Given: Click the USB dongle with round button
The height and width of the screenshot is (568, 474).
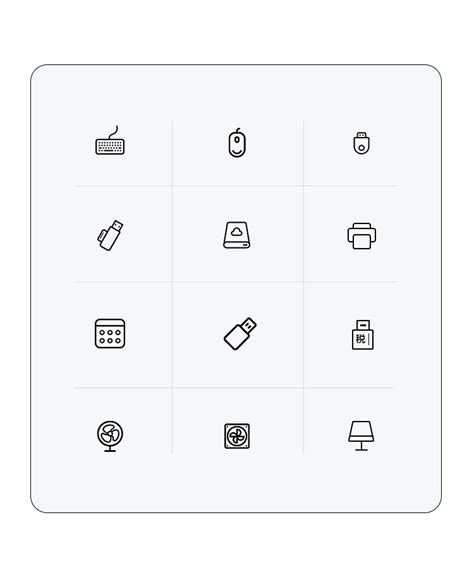Looking at the screenshot, I should pos(361,143).
